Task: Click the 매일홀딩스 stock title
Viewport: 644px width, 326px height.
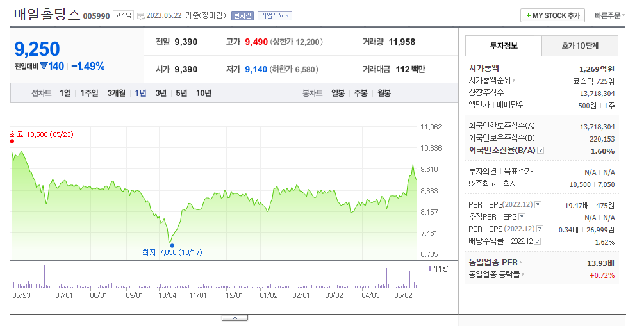Action: tap(47, 14)
